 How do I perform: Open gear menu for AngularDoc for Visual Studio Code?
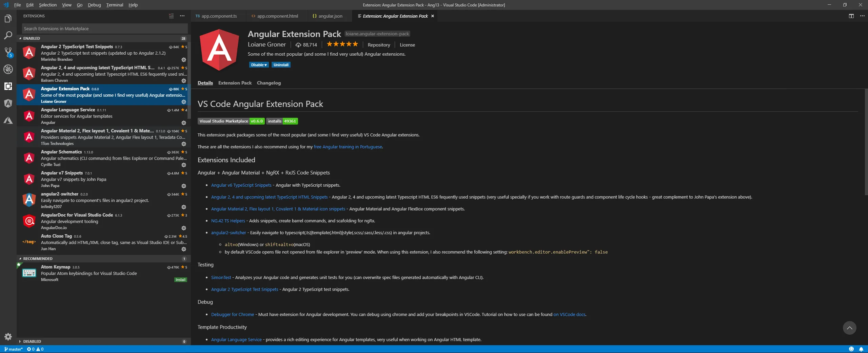click(184, 228)
